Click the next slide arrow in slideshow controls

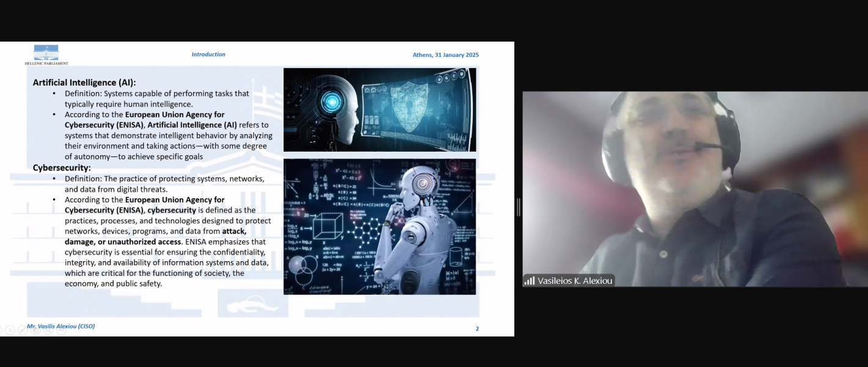click(x=10, y=330)
